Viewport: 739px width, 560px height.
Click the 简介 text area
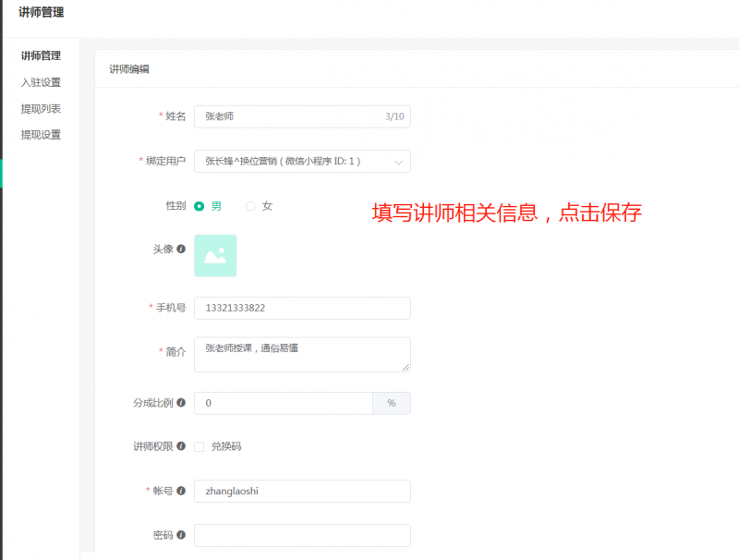click(302, 354)
